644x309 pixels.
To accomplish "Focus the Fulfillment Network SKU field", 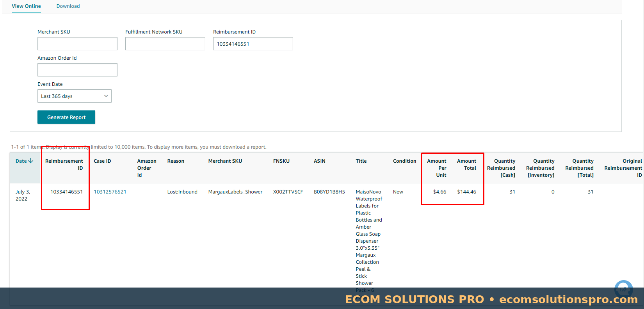I will pos(165,44).
